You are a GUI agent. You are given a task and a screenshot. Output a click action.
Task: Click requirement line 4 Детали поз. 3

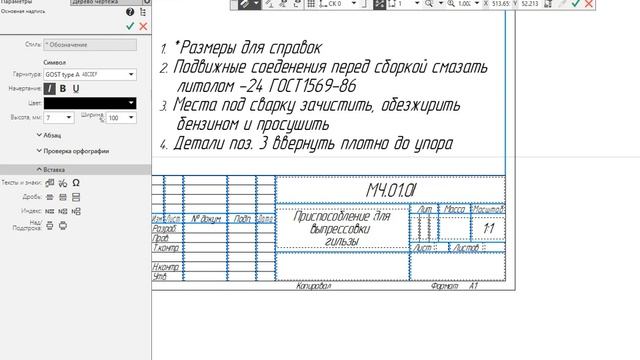[307, 144]
